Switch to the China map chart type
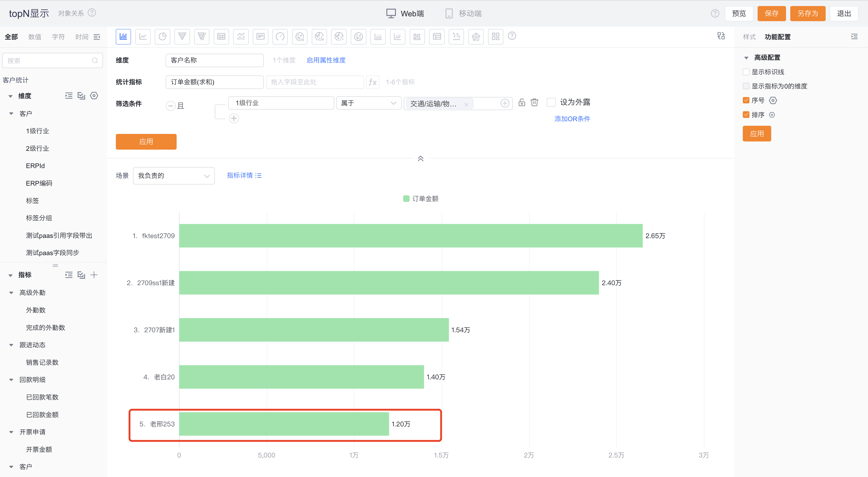 (x=299, y=36)
